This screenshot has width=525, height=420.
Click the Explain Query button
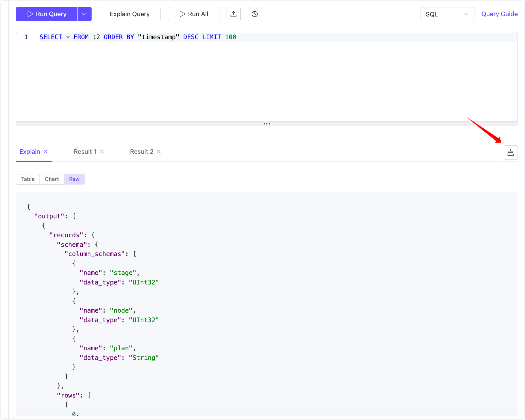130,14
